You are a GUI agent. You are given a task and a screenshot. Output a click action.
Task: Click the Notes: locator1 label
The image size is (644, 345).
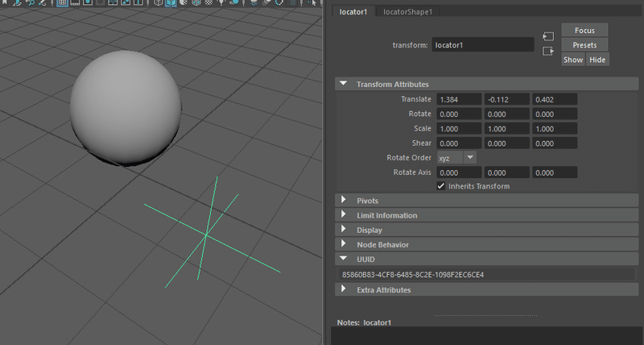[x=364, y=322]
